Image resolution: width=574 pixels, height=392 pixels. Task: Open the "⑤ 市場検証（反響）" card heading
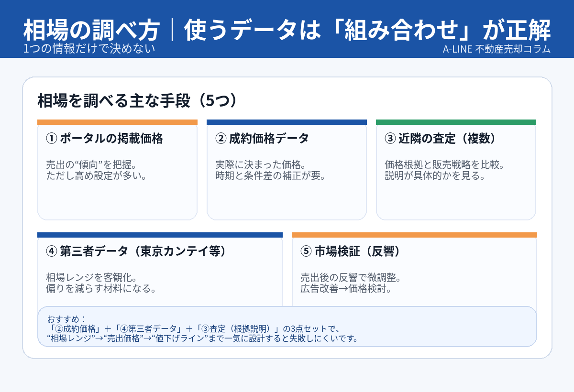click(350, 251)
